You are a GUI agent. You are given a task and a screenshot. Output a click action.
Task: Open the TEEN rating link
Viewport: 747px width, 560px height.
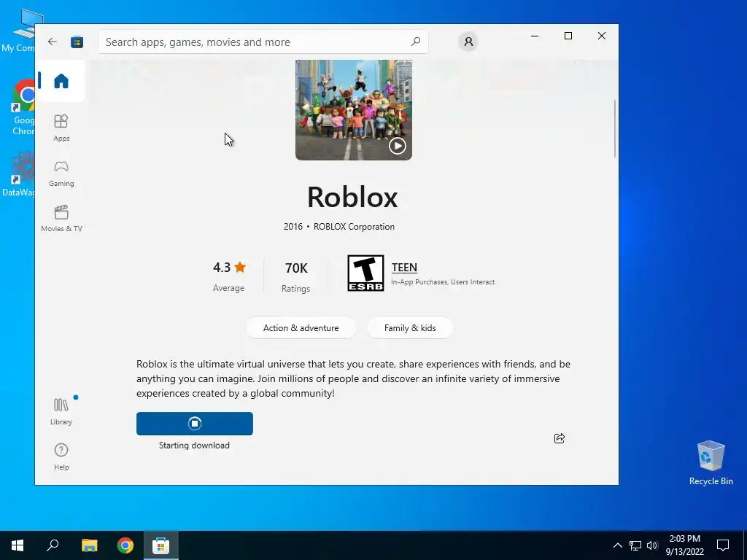click(x=404, y=268)
